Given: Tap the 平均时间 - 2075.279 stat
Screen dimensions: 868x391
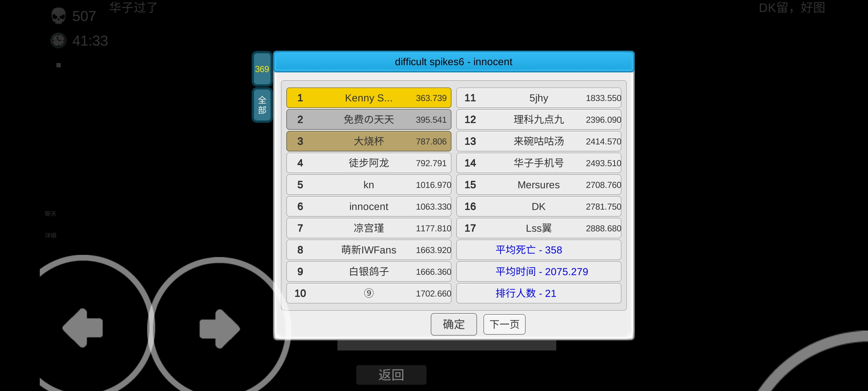Looking at the screenshot, I should point(539,272).
